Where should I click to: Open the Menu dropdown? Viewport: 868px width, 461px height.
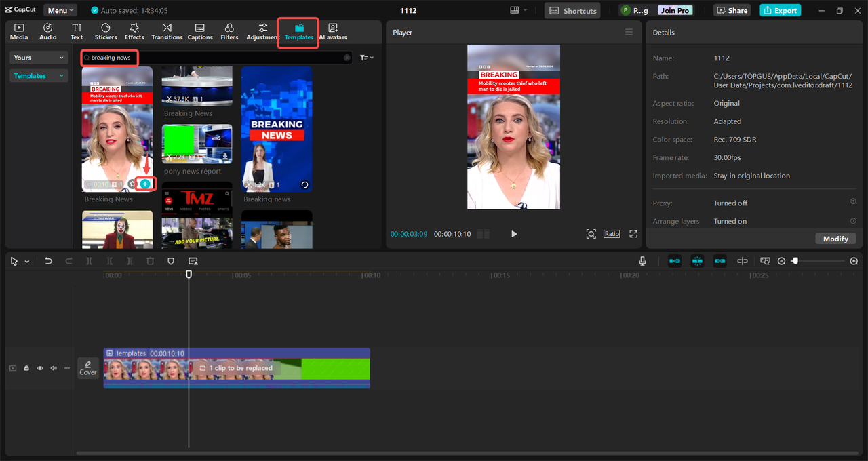click(61, 11)
